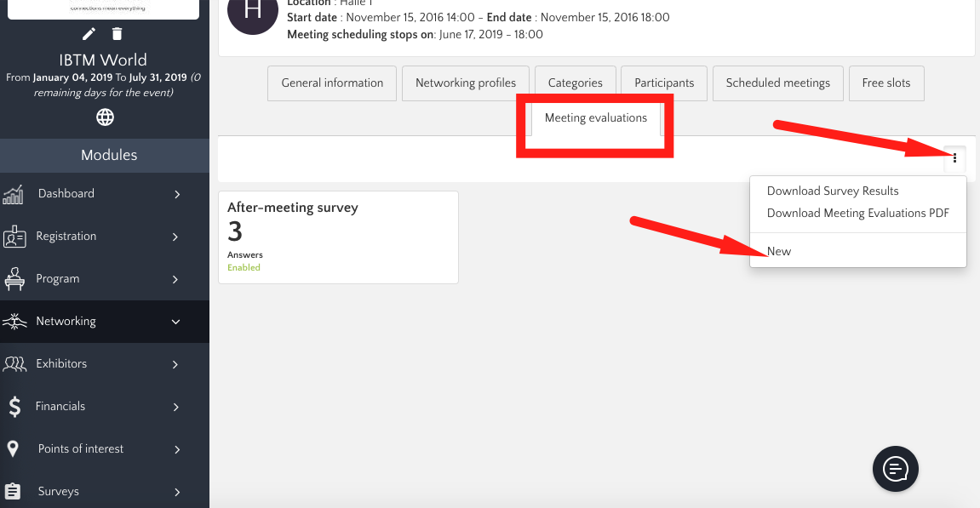Click the trash delete event icon
The width and height of the screenshot is (980, 508).
pyautogui.click(x=117, y=34)
